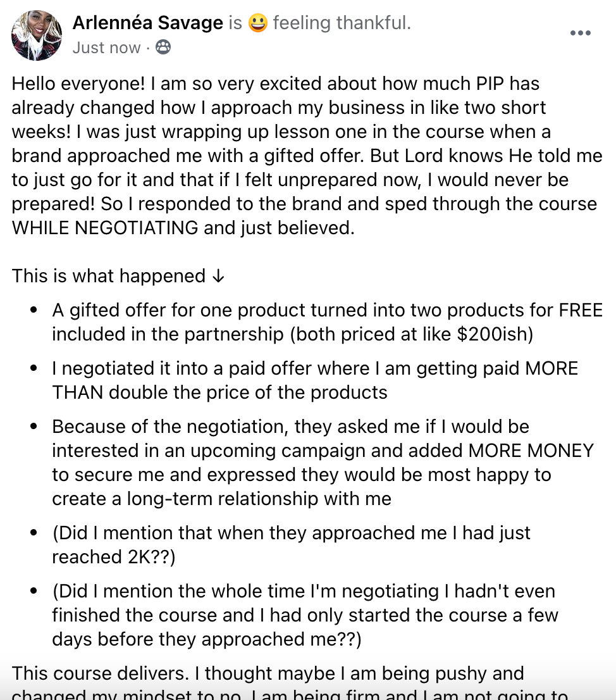Open Arlennéa Savage's profile name link
This screenshot has height=700, width=616.
point(147,23)
